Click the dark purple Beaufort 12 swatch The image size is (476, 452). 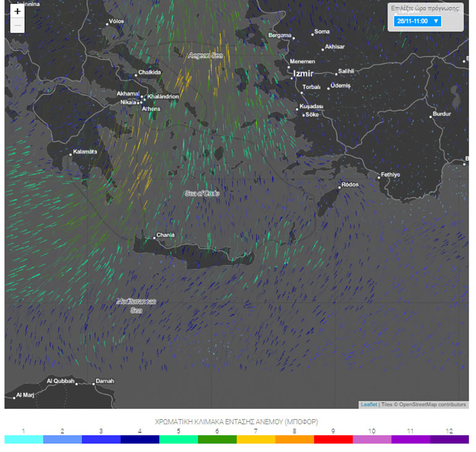point(449,439)
